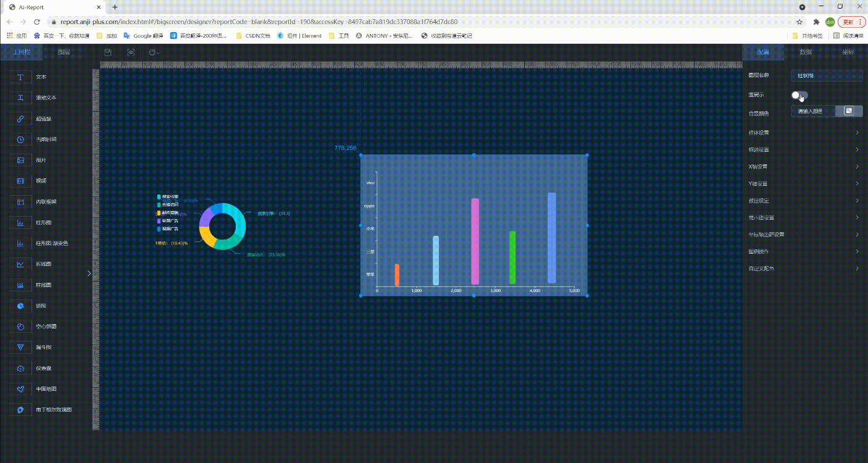Open the 组件 | Element bookmark
Image resolution: width=868 pixels, height=463 pixels.
(x=299, y=36)
